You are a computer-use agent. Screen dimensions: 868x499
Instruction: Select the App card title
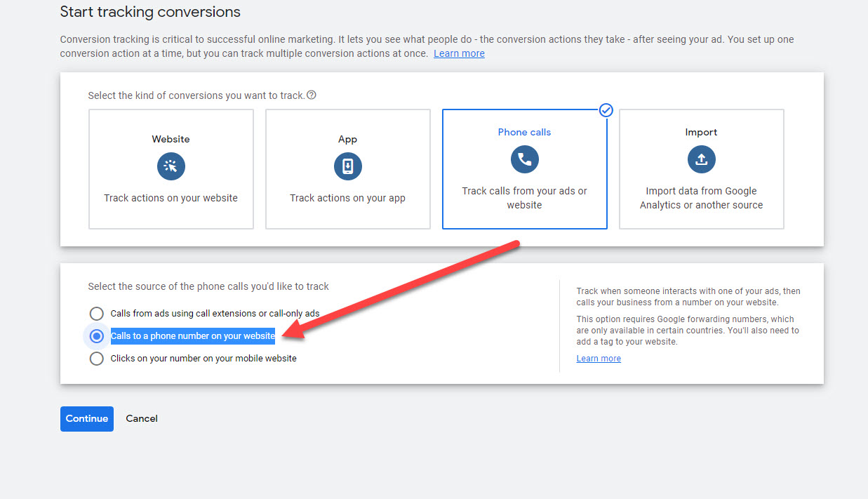point(347,139)
